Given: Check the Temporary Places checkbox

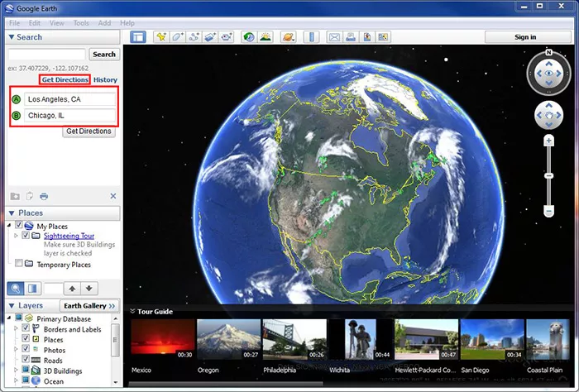Looking at the screenshot, I should (19, 263).
